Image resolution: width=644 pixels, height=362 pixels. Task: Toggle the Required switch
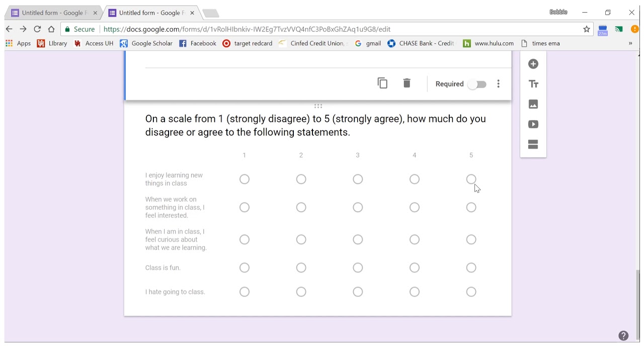tap(476, 84)
